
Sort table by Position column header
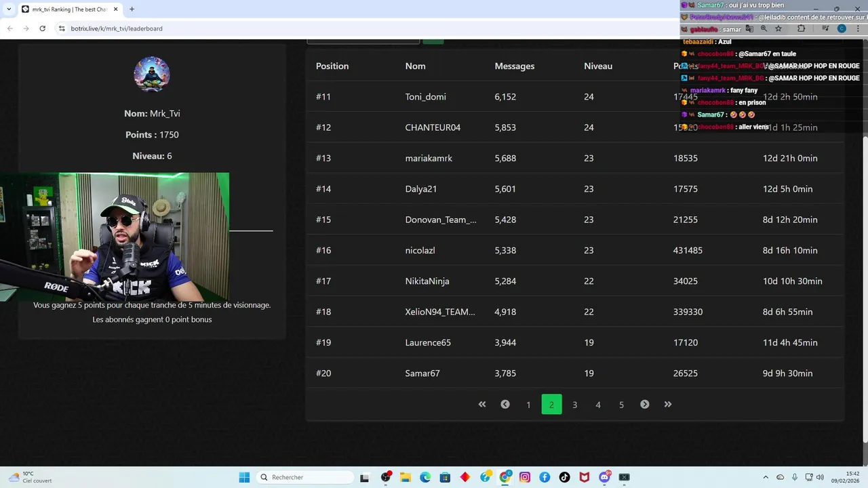[x=332, y=66]
